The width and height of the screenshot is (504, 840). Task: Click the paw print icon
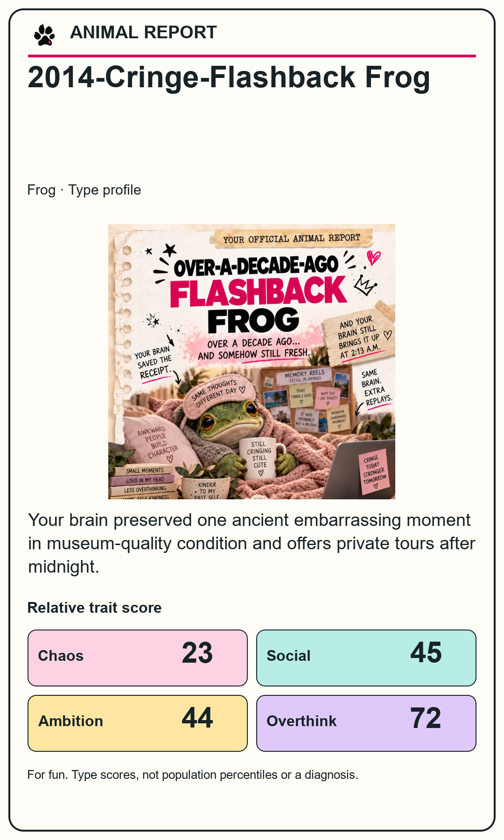point(44,35)
